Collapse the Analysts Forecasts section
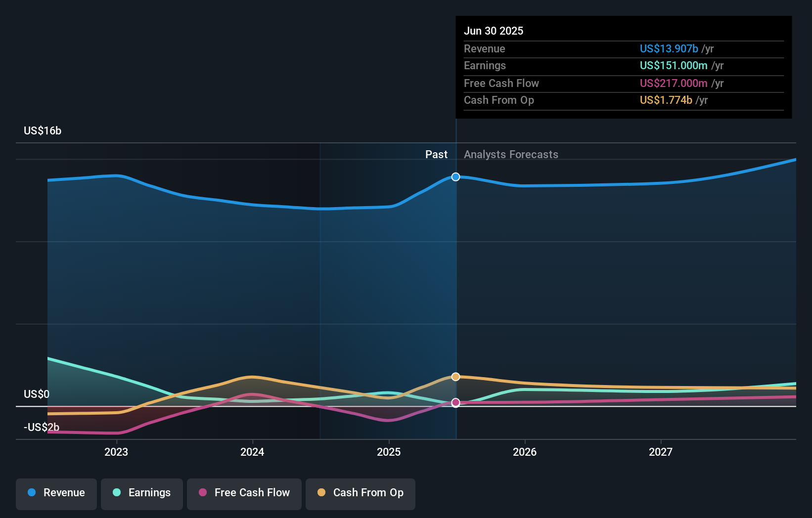 click(511, 154)
